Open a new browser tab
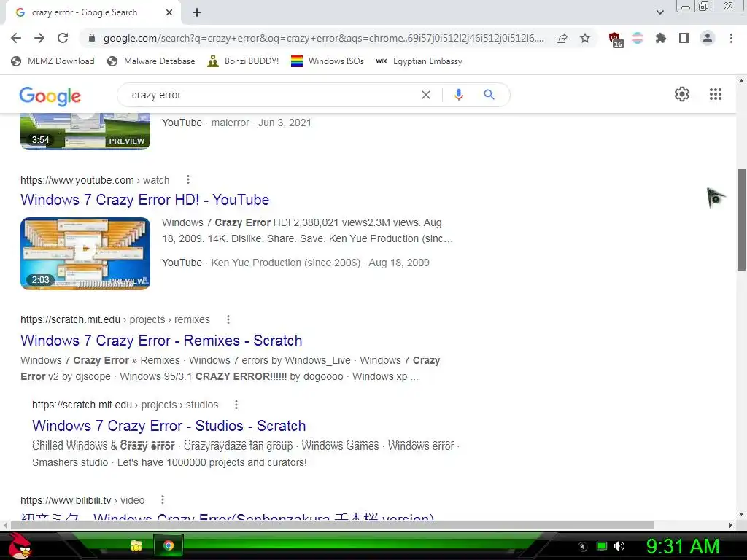This screenshot has width=747, height=560. tap(197, 13)
